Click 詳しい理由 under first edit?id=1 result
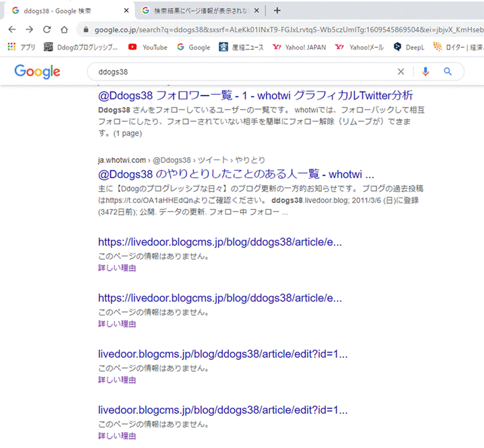This screenshot has height=448, width=484. pyautogui.click(x=117, y=380)
